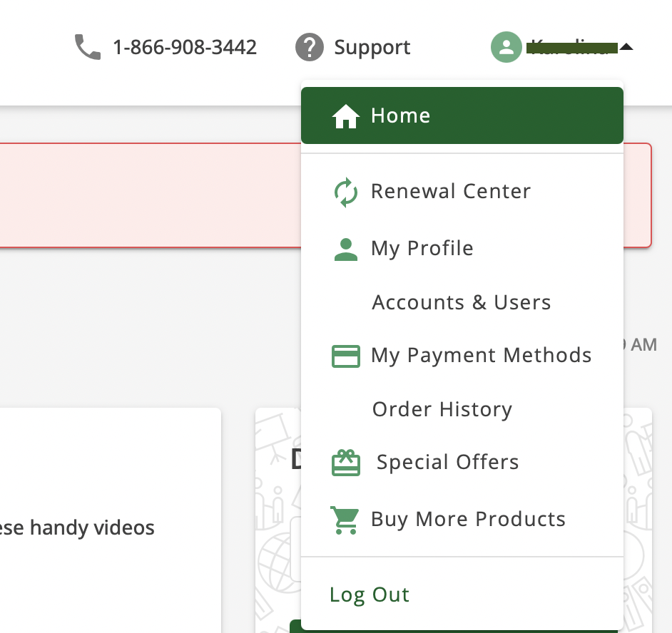Image resolution: width=672 pixels, height=633 pixels.
Task: Click the Renewal Center circular arrows icon
Action: 345,191
